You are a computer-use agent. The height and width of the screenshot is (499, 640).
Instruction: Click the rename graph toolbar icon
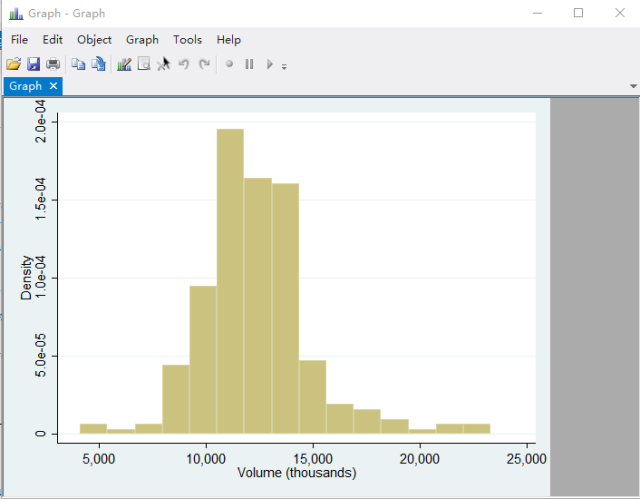[x=99, y=64]
